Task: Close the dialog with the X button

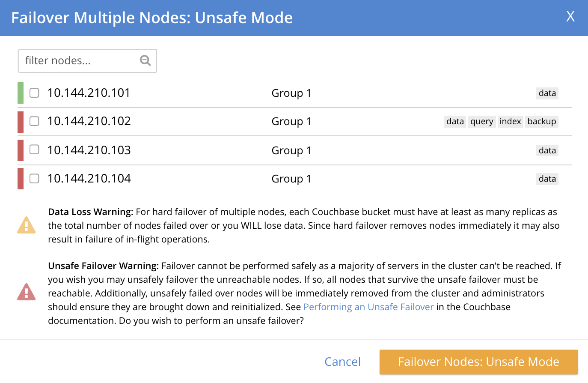Action: click(570, 17)
